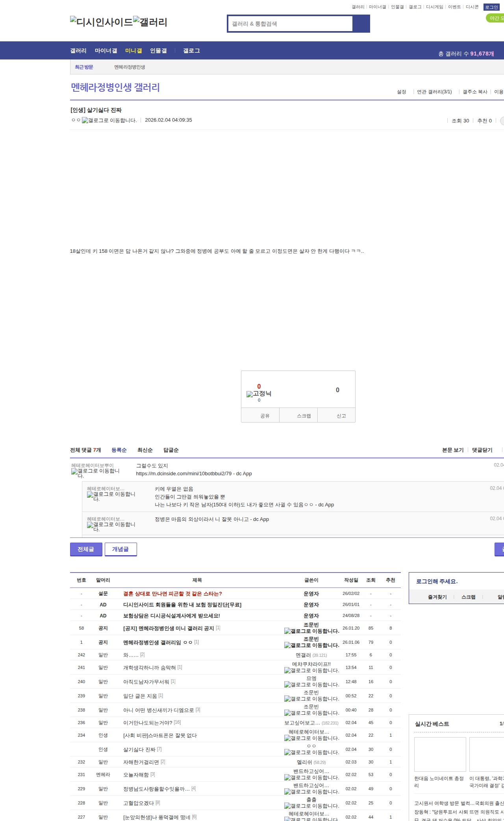Open survey post '결혼 상대로 만나면 피곤할 것 같은 스타는?'
This screenshot has height=821, width=504.
tap(172, 594)
